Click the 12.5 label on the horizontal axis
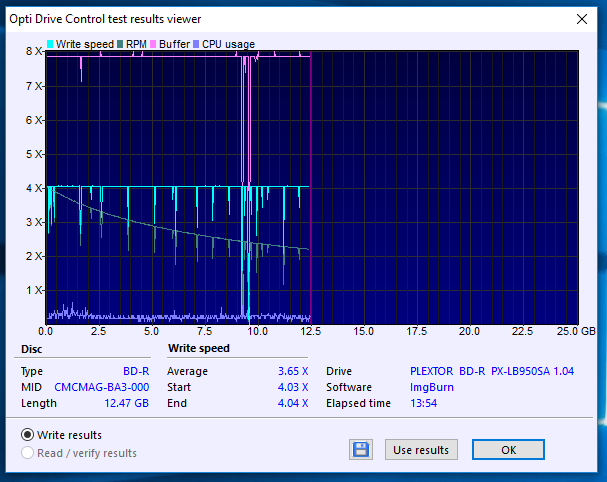The height and width of the screenshot is (482, 607). point(310,331)
